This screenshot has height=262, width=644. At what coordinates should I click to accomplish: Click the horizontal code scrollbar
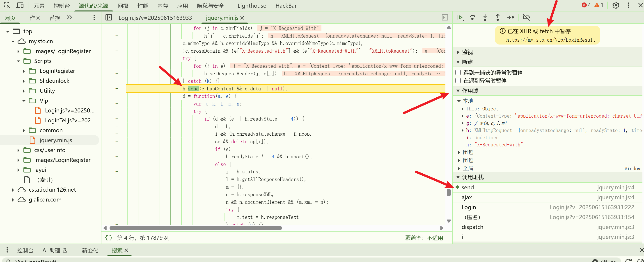coord(195,228)
